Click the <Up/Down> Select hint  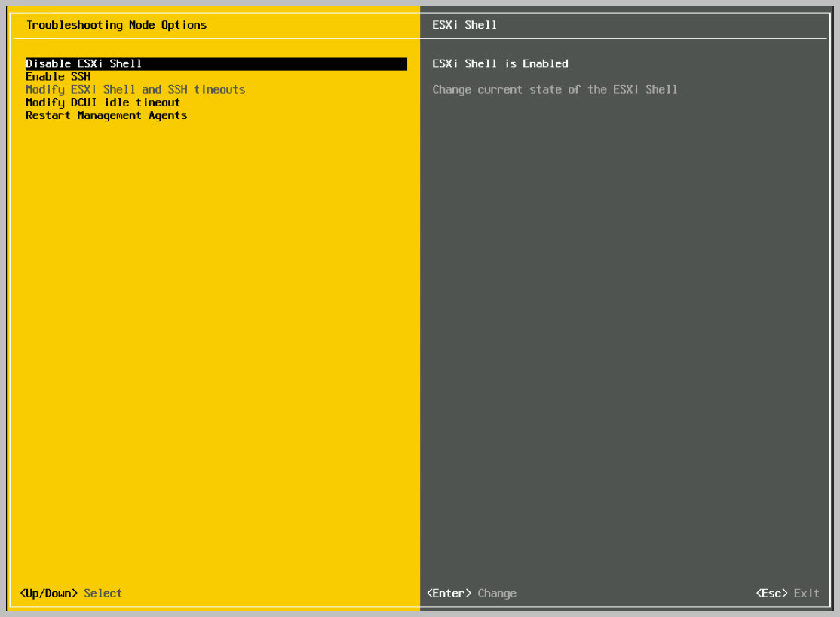[71, 594]
